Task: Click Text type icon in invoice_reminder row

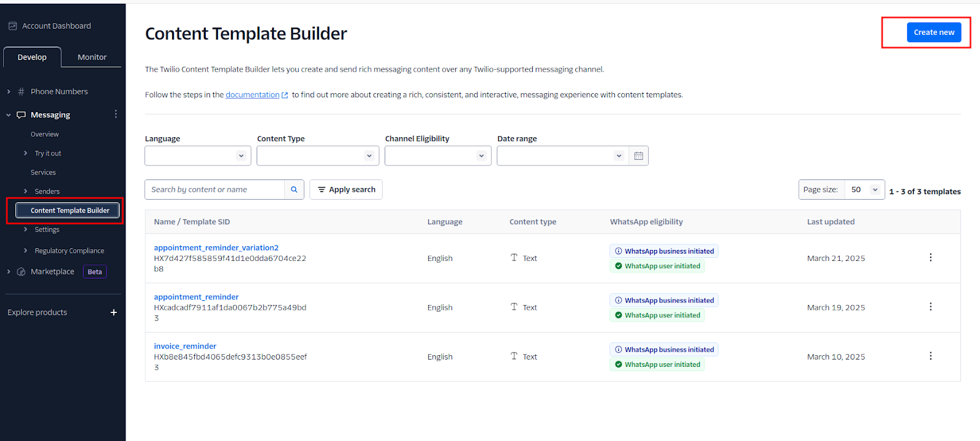Action: (514, 356)
